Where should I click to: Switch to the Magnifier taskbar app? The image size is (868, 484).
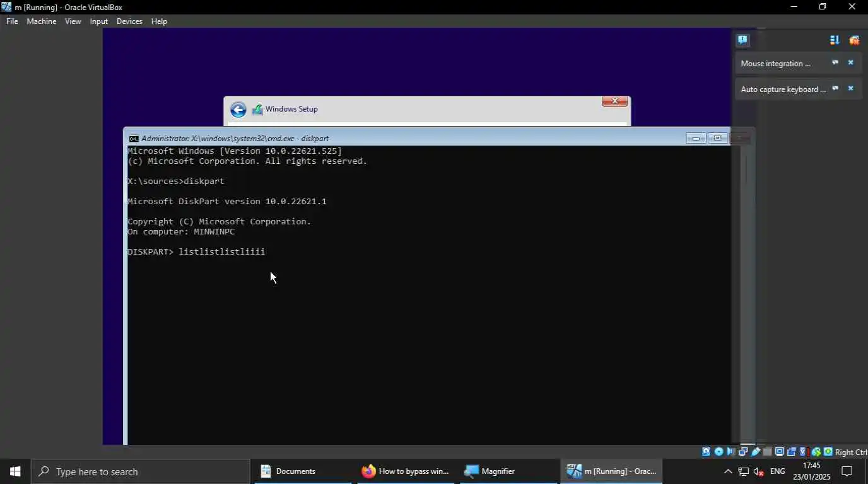click(x=508, y=471)
